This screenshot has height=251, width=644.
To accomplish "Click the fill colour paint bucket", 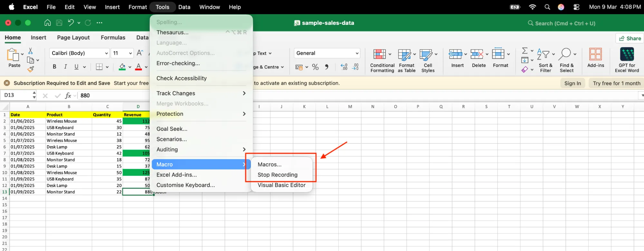I will pyautogui.click(x=122, y=67).
